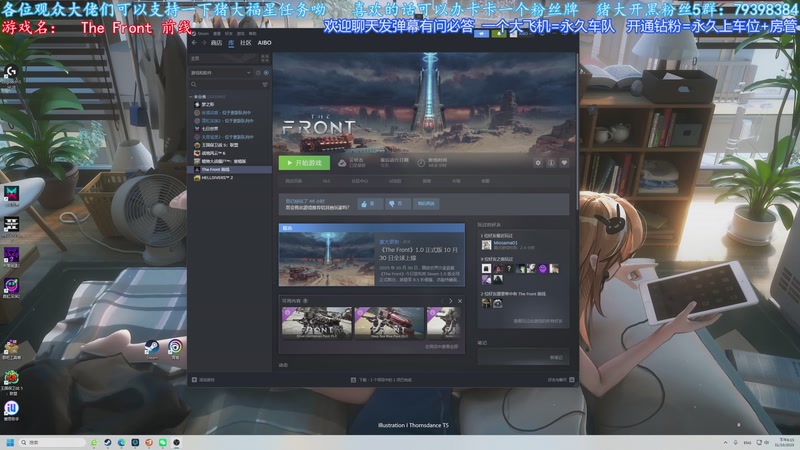Select HELLDIVERS 2 in library list
The height and width of the screenshot is (450, 800).
(217, 178)
